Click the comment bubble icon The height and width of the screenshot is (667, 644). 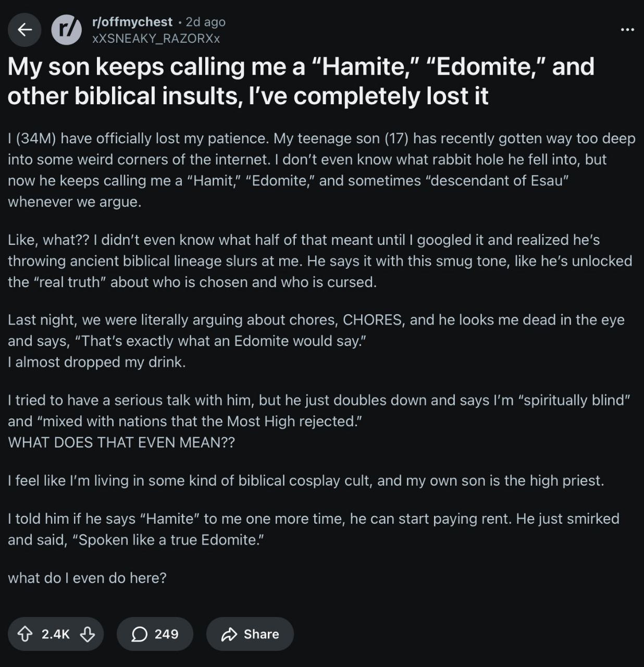click(139, 634)
